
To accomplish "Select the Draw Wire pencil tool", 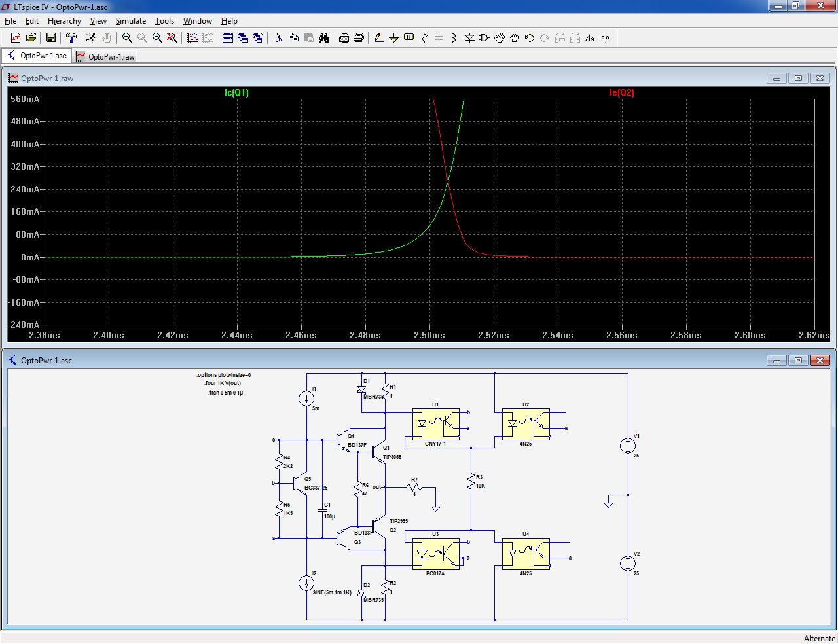I will pos(379,38).
